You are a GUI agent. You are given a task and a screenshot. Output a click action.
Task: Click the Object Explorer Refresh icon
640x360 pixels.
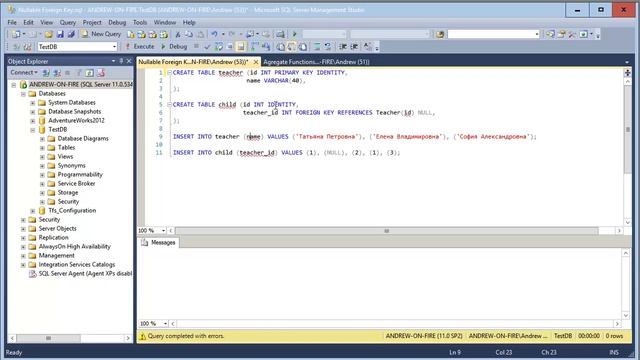[89, 73]
